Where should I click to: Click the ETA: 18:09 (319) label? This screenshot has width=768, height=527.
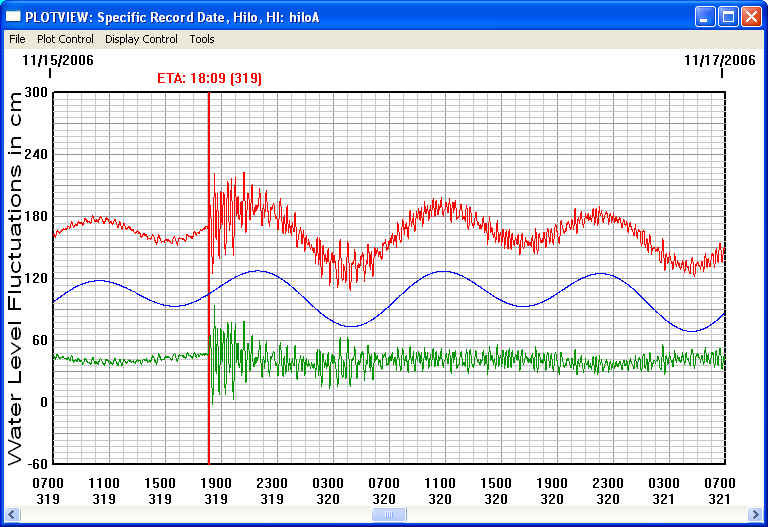209,78
